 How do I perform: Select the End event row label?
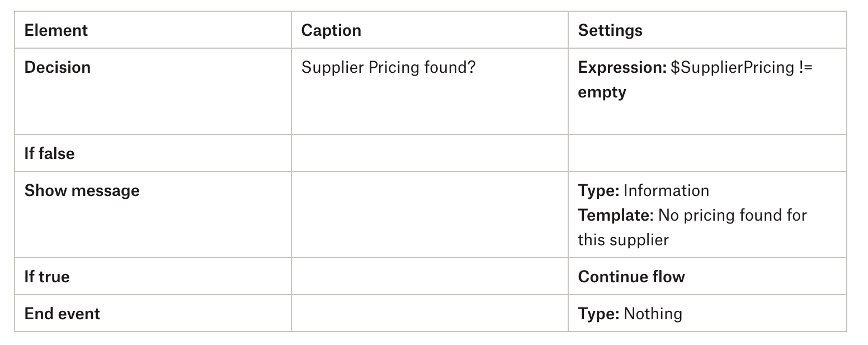pos(62,314)
